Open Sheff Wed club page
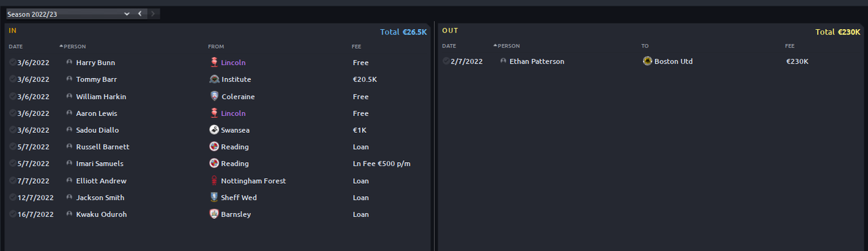The image size is (868, 251). [239, 197]
